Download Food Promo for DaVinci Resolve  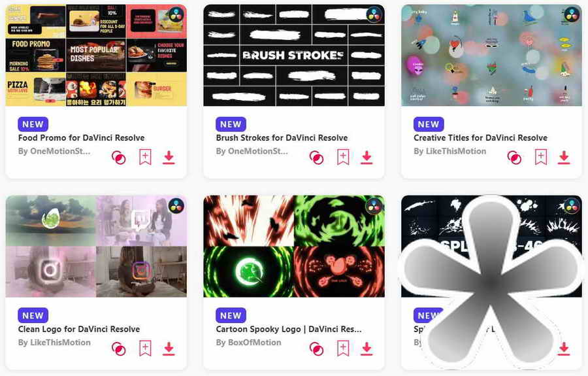coord(169,158)
